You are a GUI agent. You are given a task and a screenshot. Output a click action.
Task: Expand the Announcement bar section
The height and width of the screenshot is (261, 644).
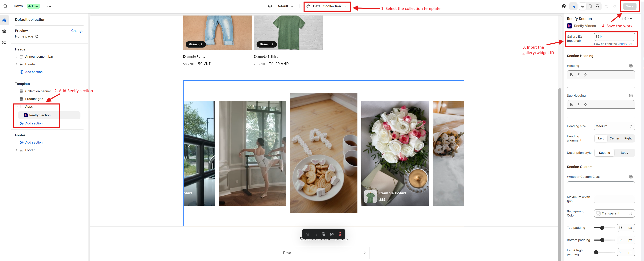coord(17,57)
